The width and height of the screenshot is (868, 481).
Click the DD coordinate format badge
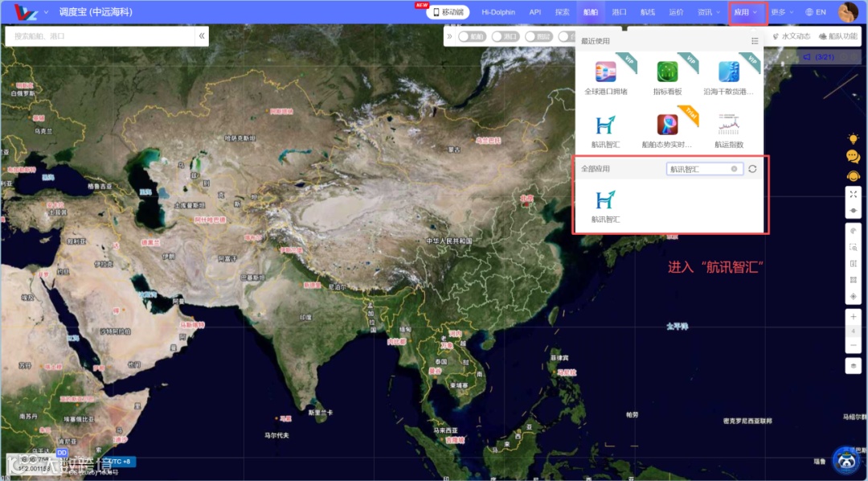click(x=61, y=454)
